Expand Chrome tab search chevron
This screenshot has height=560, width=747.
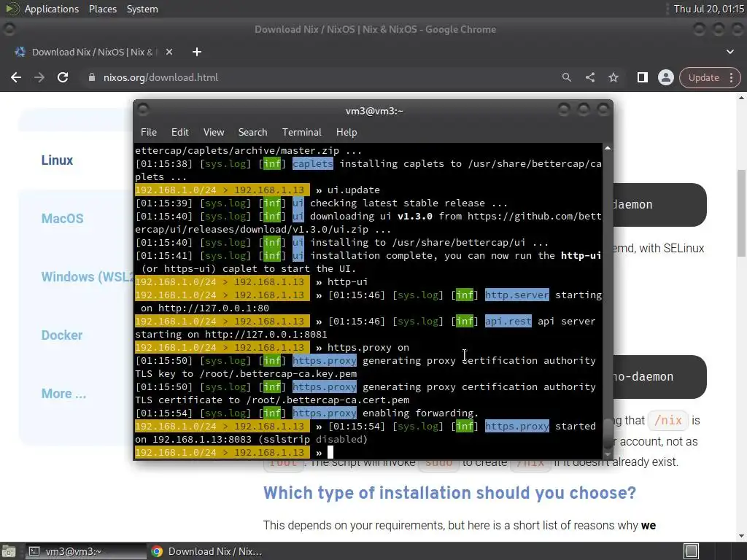point(729,52)
